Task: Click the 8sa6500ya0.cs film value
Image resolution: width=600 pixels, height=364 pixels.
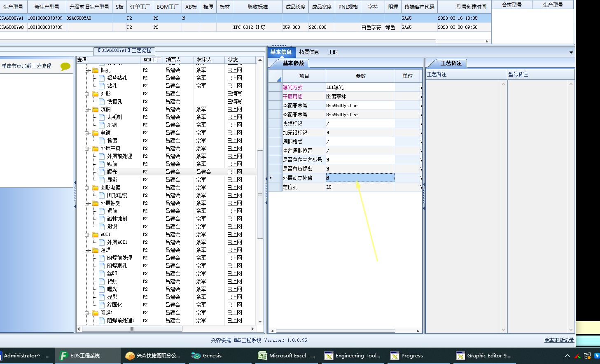Action: (x=360, y=105)
